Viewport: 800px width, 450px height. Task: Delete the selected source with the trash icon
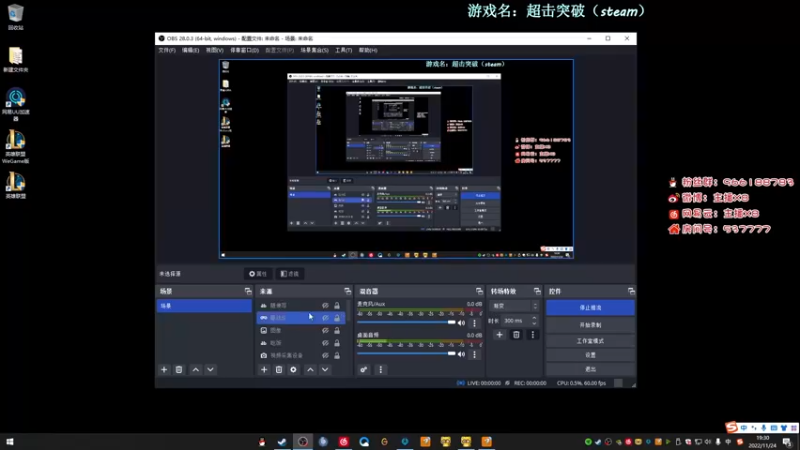pyautogui.click(x=279, y=369)
